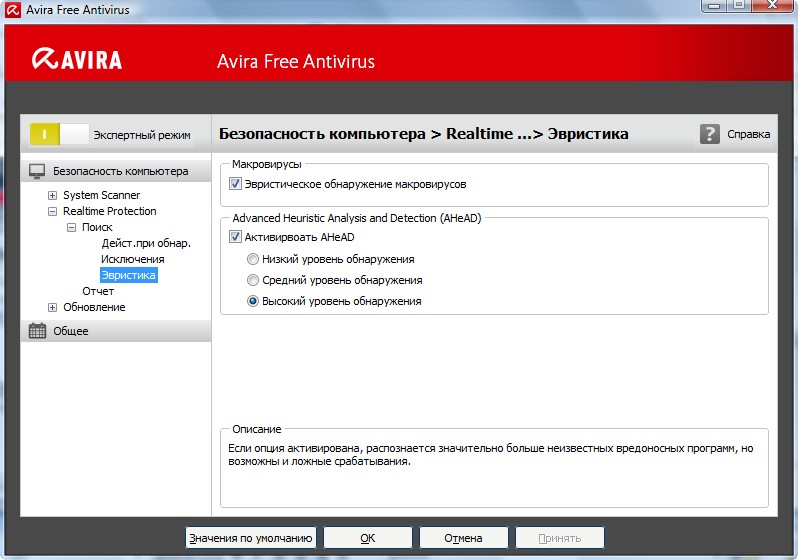Click the Экспертный режим label
Screen dimensions: 798x560
point(142,135)
